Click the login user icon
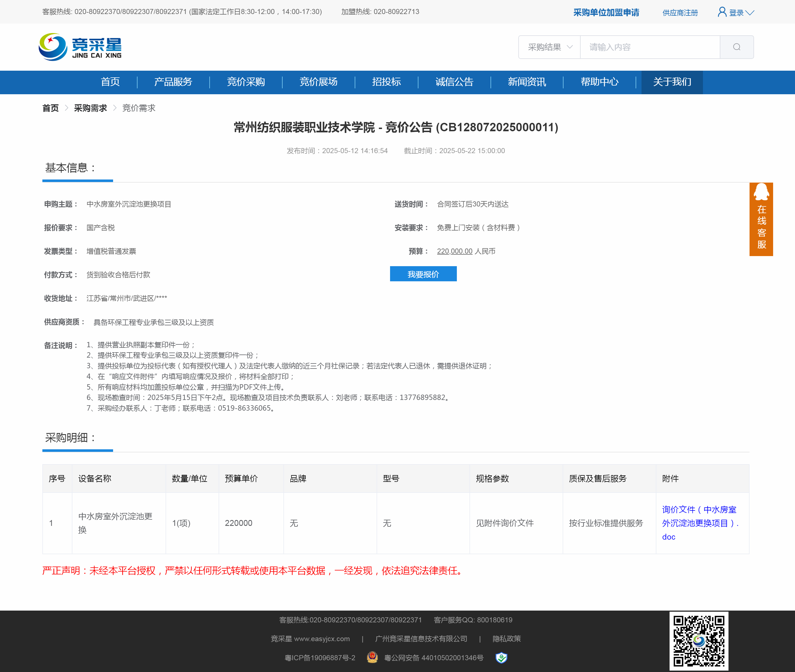The image size is (795, 672). (721, 12)
